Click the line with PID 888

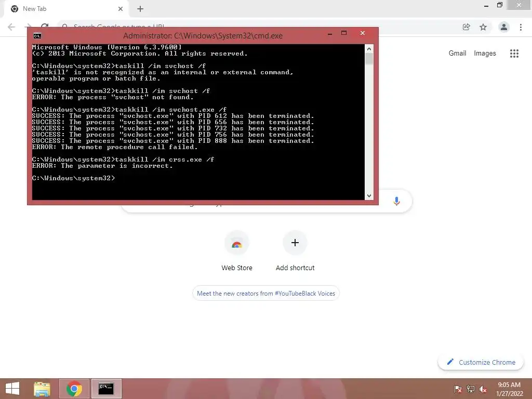click(173, 141)
